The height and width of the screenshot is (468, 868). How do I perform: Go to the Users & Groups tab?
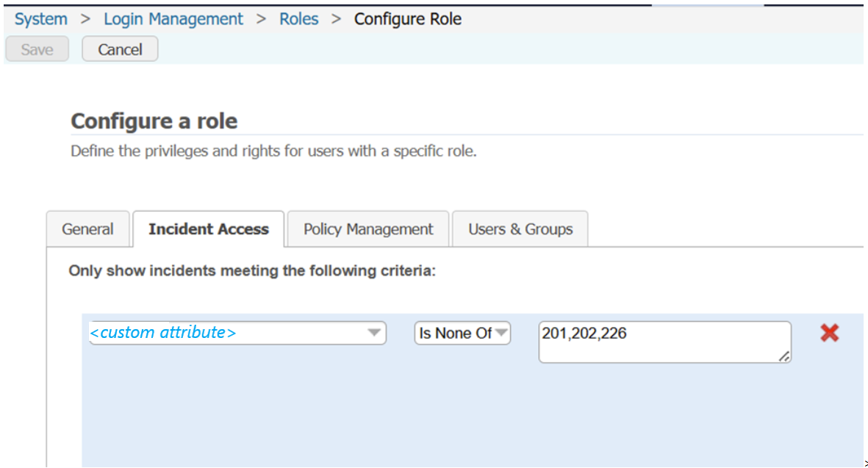point(520,229)
